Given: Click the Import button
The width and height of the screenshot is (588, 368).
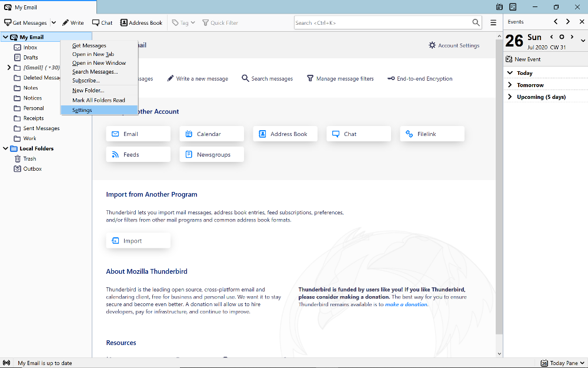Looking at the screenshot, I should pos(138,241).
